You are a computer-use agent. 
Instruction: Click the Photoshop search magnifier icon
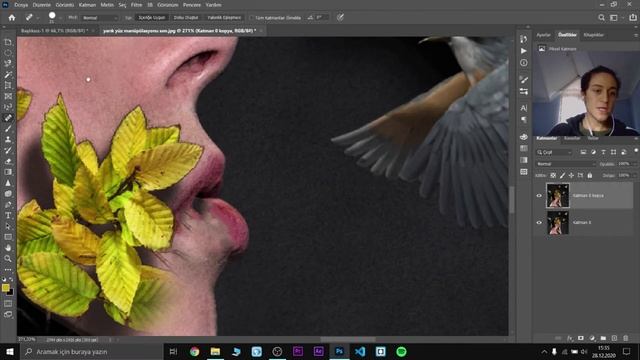pos(602,18)
